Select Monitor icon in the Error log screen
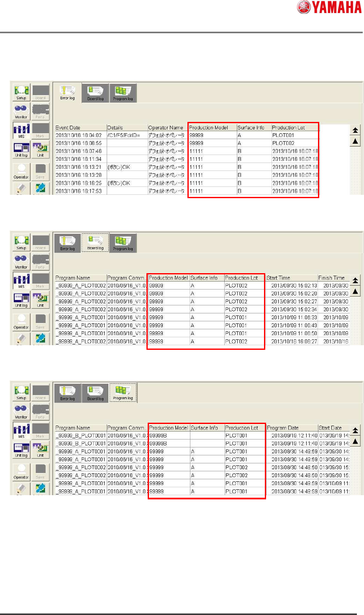This screenshot has width=364, height=615. point(21,111)
